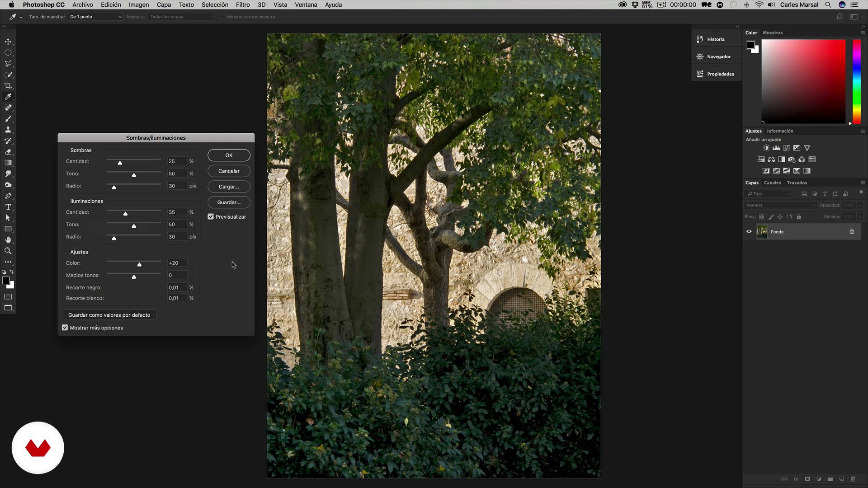The width and height of the screenshot is (868, 488).
Task: Delete layer with trash icon
Action: [853, 479]
